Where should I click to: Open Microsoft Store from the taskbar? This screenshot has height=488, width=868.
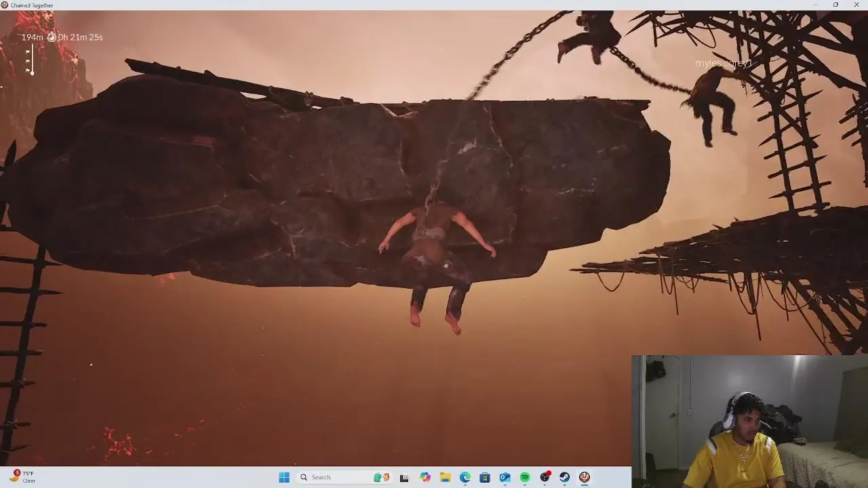(x=485, y=477)
